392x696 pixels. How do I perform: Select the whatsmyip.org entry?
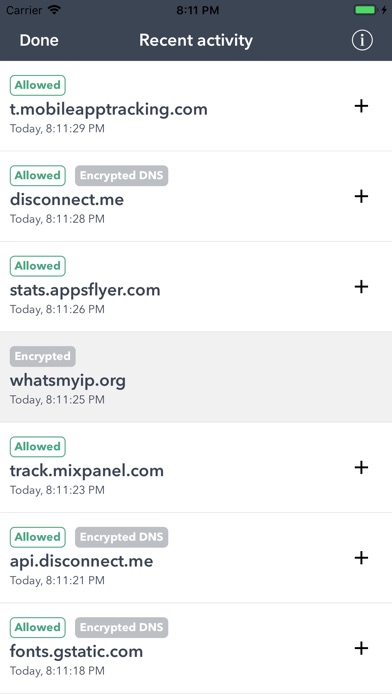196,377
